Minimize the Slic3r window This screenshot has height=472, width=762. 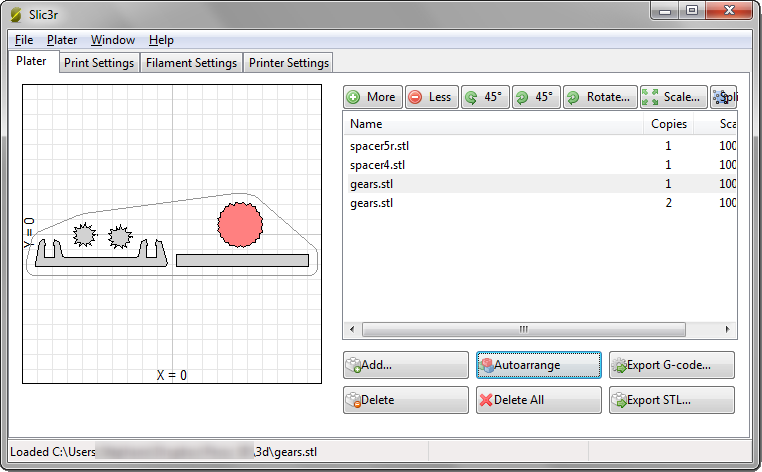coord(665,10)
